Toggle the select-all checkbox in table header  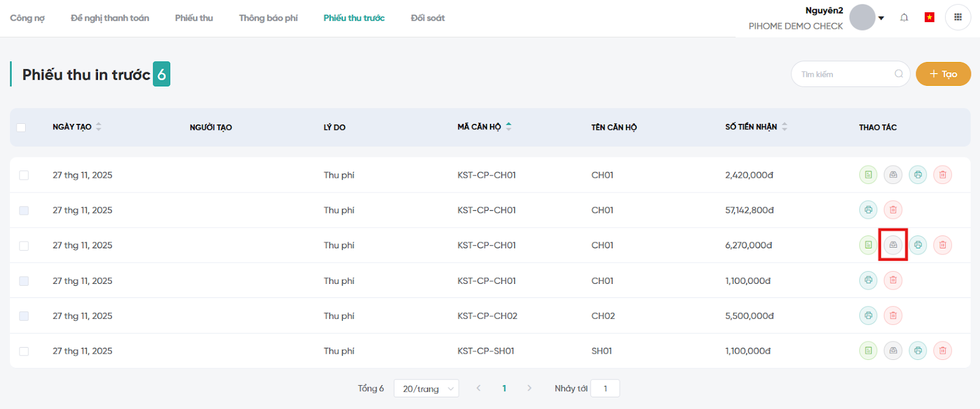click(21, 128)
